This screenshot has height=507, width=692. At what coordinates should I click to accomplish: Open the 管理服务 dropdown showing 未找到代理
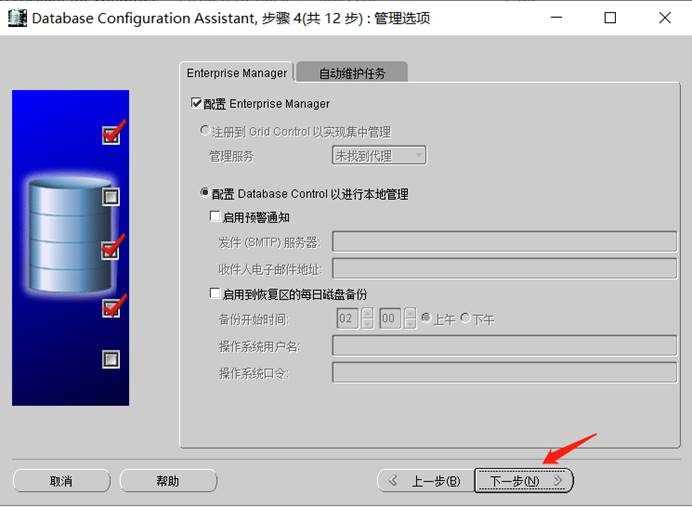pyautogui.click(x=379, y=155)
